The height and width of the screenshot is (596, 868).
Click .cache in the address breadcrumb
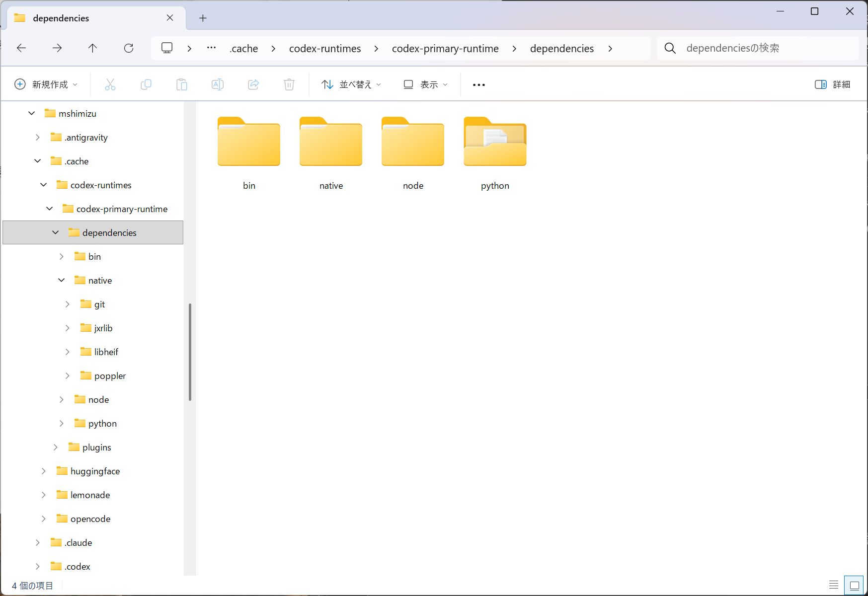(x=244, y=48)
